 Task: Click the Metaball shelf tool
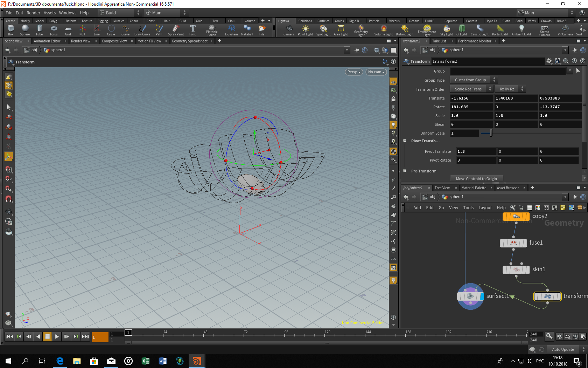tap(247, 30)
